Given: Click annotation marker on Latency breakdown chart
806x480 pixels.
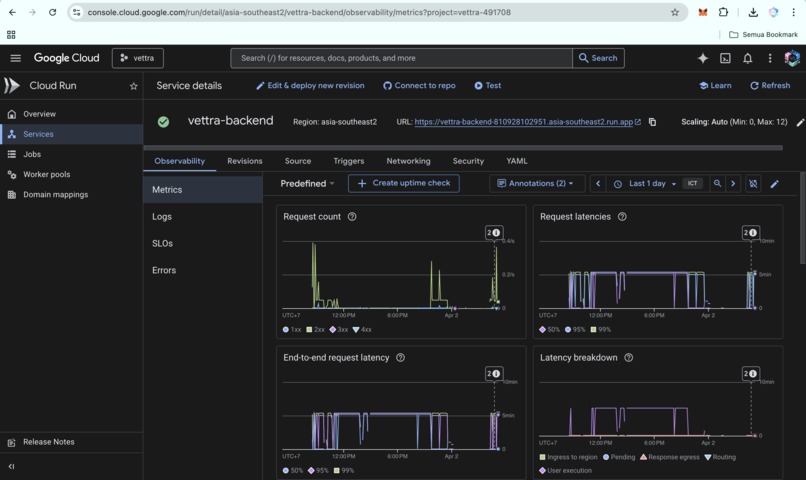Looking at the screenshot, I should click(x=750, y=374).
